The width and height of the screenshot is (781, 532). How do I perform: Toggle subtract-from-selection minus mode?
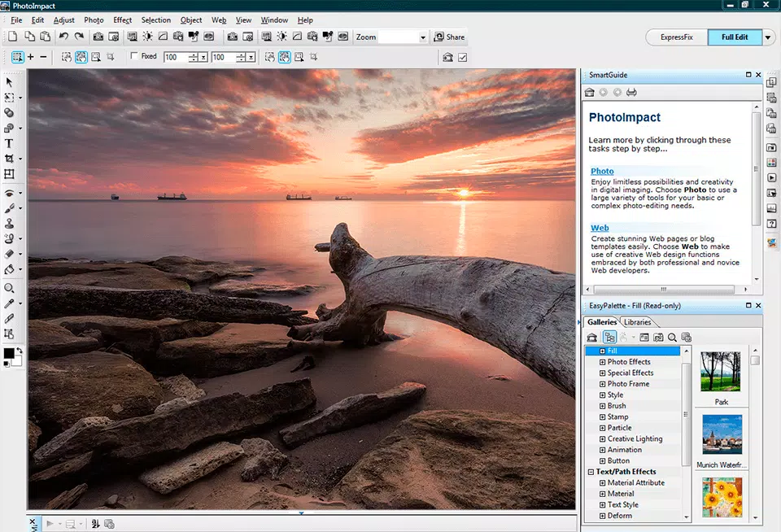[43, 57]
